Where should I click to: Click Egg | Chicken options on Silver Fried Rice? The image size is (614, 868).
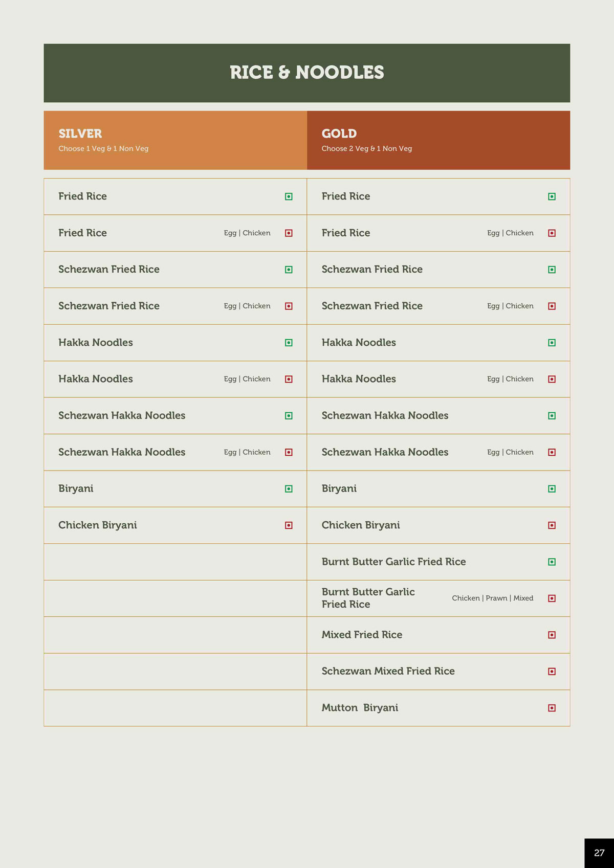tap(247, 233)
